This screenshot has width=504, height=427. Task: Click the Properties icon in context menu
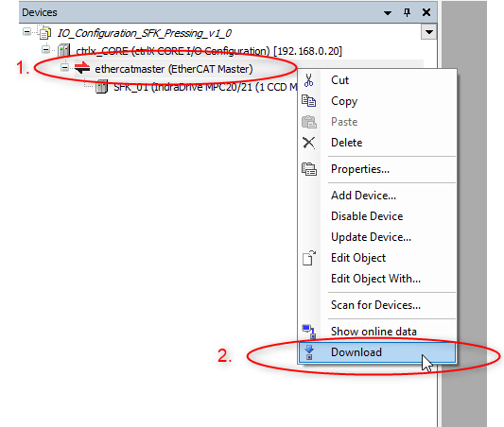point(309,169)
